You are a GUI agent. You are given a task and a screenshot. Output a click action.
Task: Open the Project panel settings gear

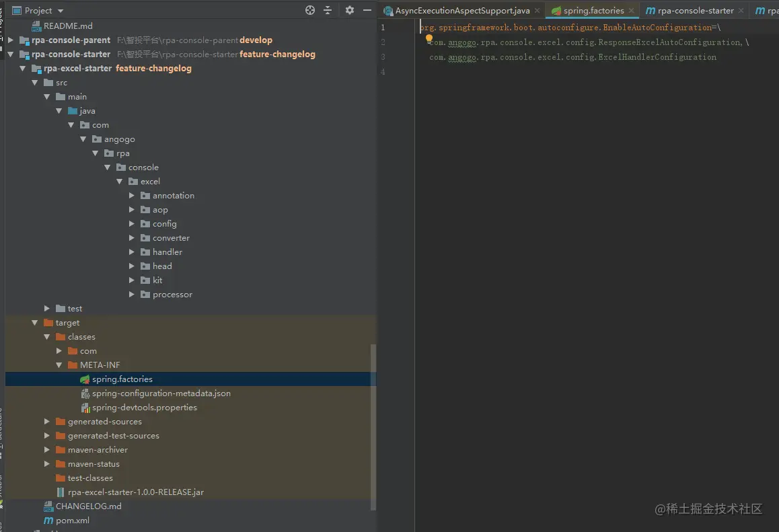coord(350,11)
